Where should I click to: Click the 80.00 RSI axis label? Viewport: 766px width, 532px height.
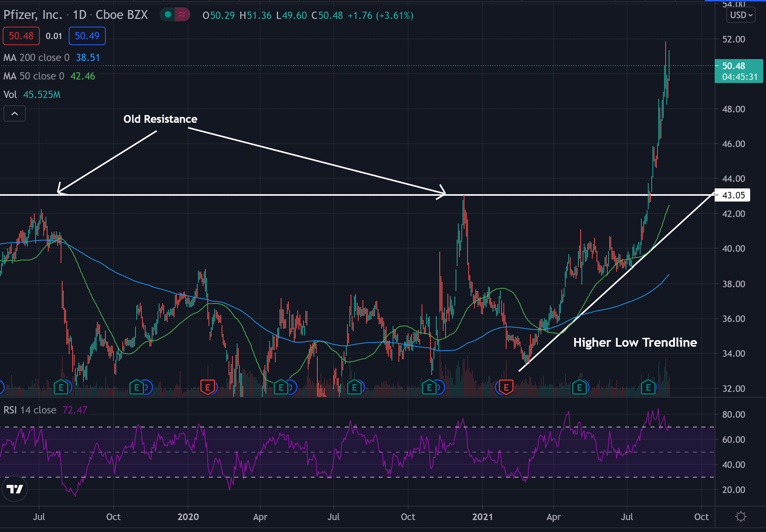pos(734,414)
